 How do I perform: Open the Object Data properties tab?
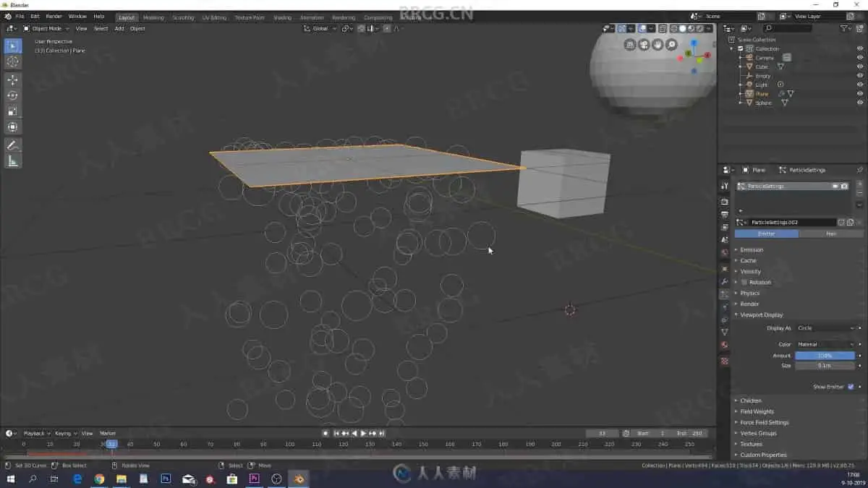point(724,332)
